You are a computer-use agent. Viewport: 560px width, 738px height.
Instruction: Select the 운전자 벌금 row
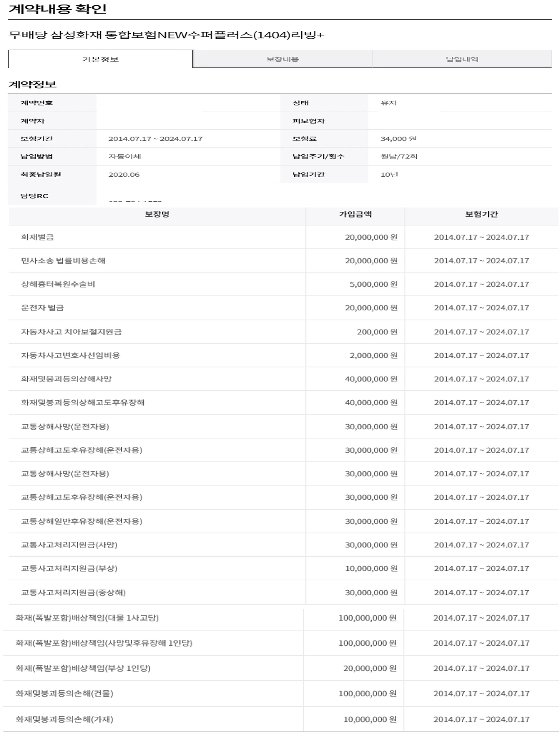point(284,308)
